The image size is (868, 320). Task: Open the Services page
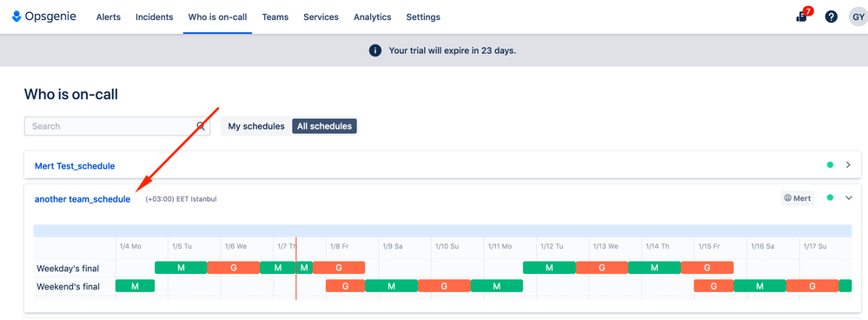click(321, 17)
